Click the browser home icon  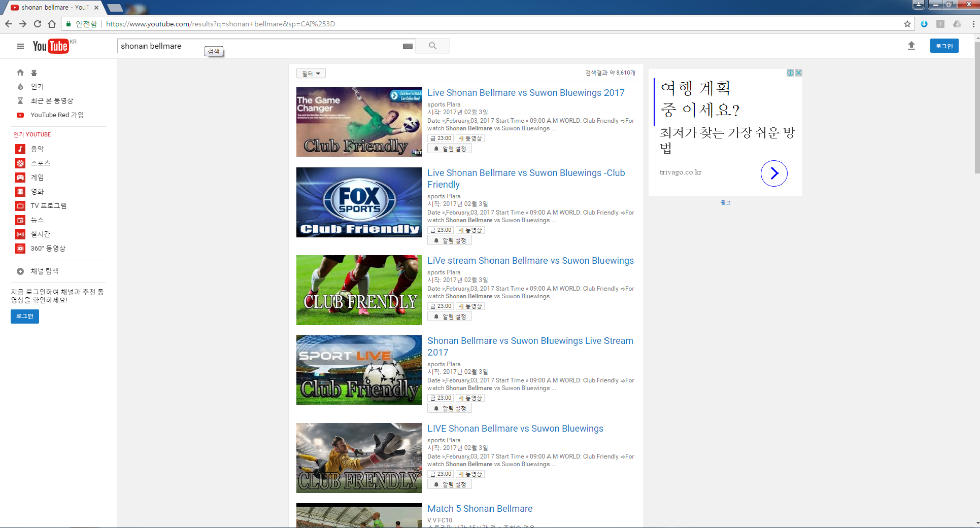click(52, 24)
